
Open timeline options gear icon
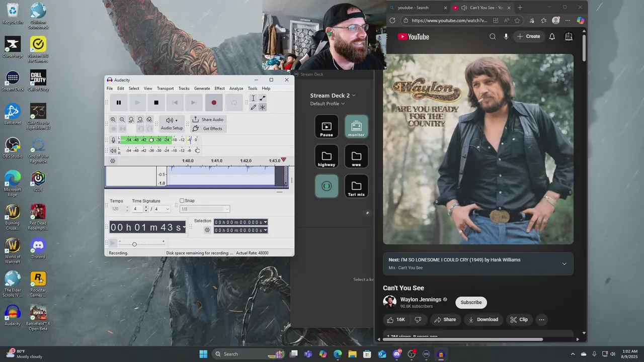tap(113, 161)
